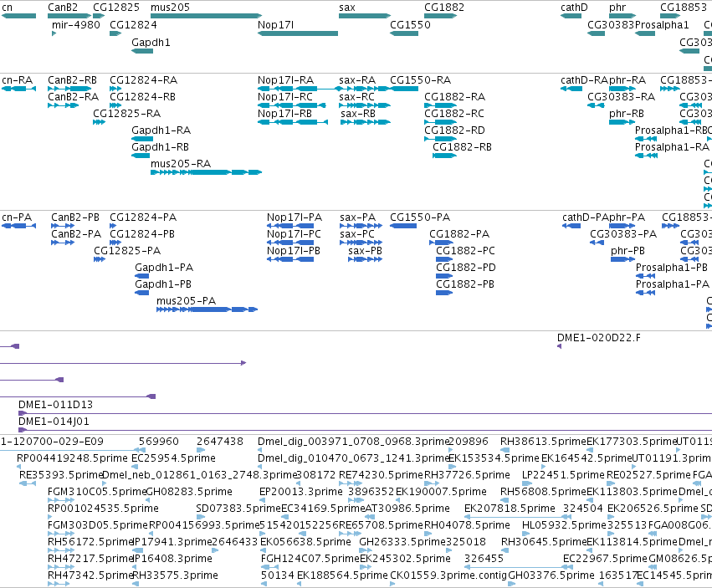Viewport: 712px width, 588px height.
Task: Select the sax-PB protein feature
Action: 365,259
